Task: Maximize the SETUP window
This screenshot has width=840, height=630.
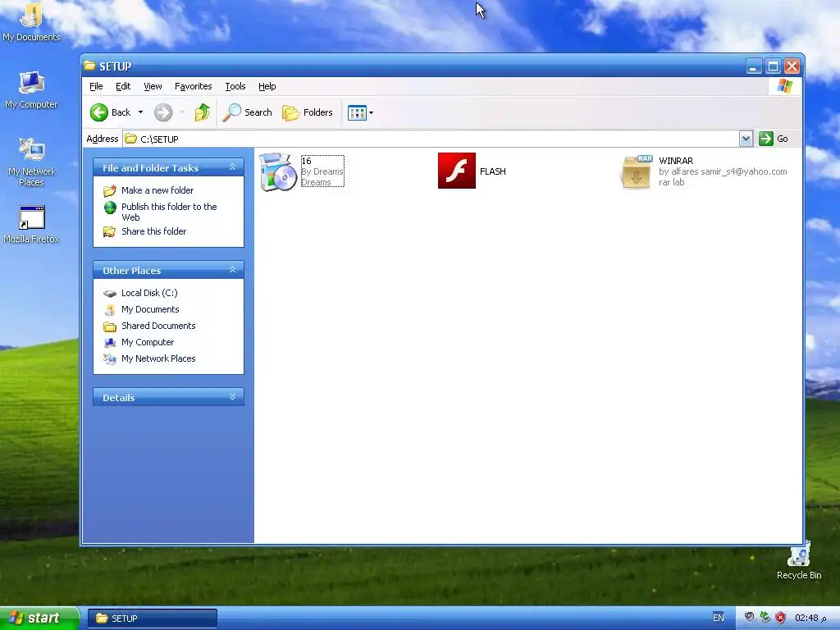Action: [773, 66]
